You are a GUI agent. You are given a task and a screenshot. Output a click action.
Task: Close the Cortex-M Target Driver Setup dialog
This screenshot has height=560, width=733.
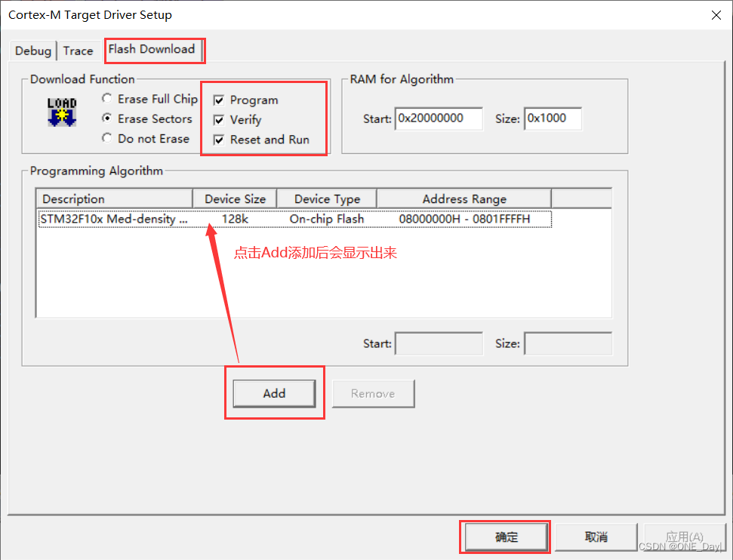[716, 15]
